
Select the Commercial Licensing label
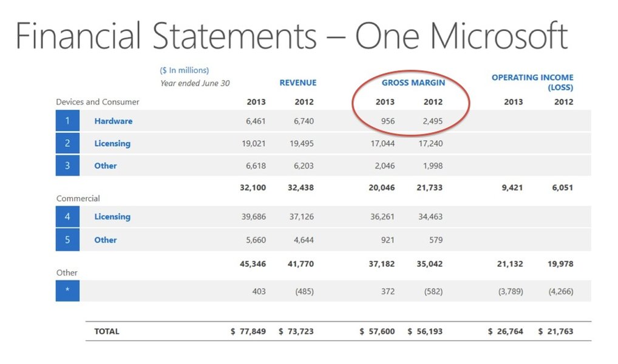(112, 217)
